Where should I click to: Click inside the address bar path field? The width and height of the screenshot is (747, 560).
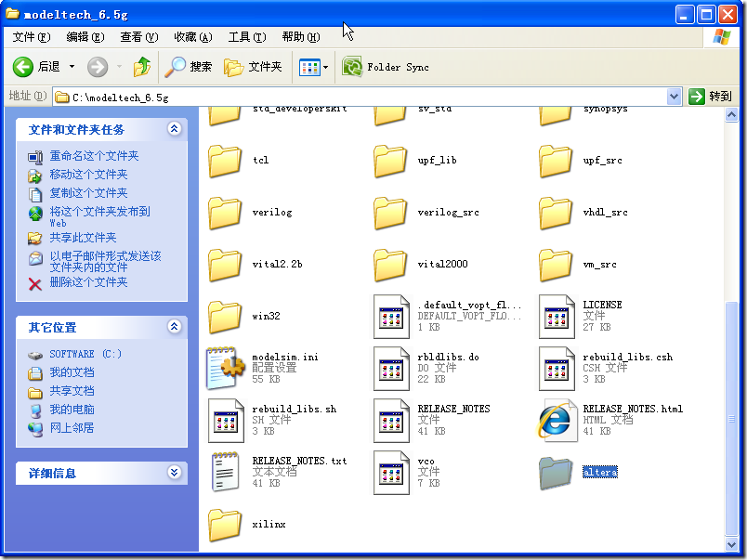click(x=360, y=98)
